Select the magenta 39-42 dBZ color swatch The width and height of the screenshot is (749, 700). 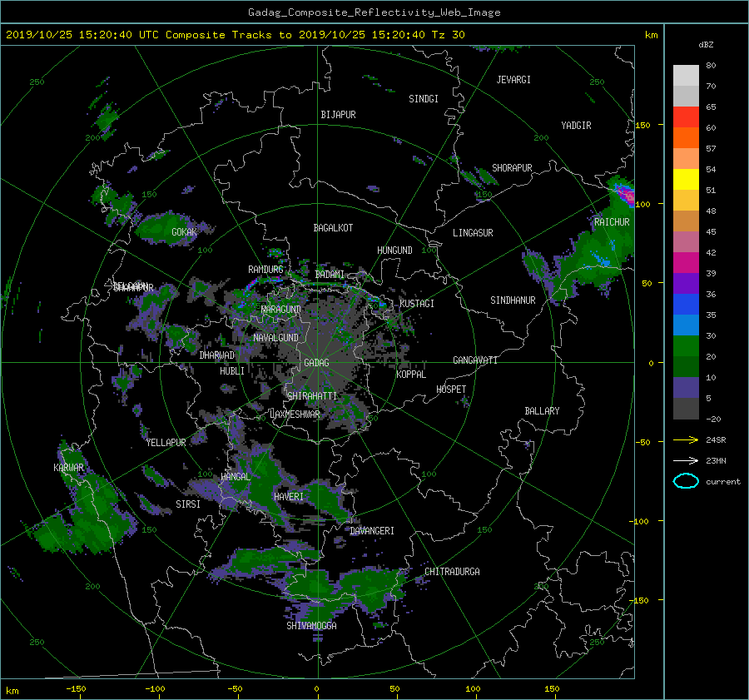pyautogui.click(x=686, y=263)
